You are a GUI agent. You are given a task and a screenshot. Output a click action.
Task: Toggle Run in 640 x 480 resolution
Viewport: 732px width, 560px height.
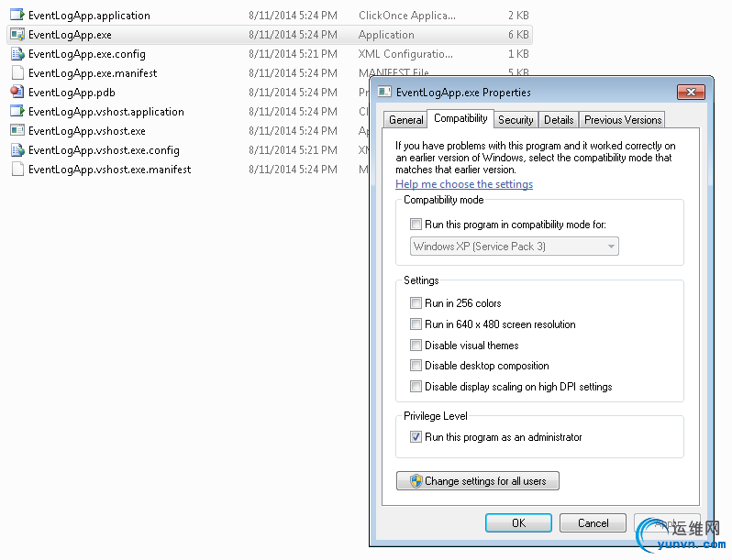416,324
